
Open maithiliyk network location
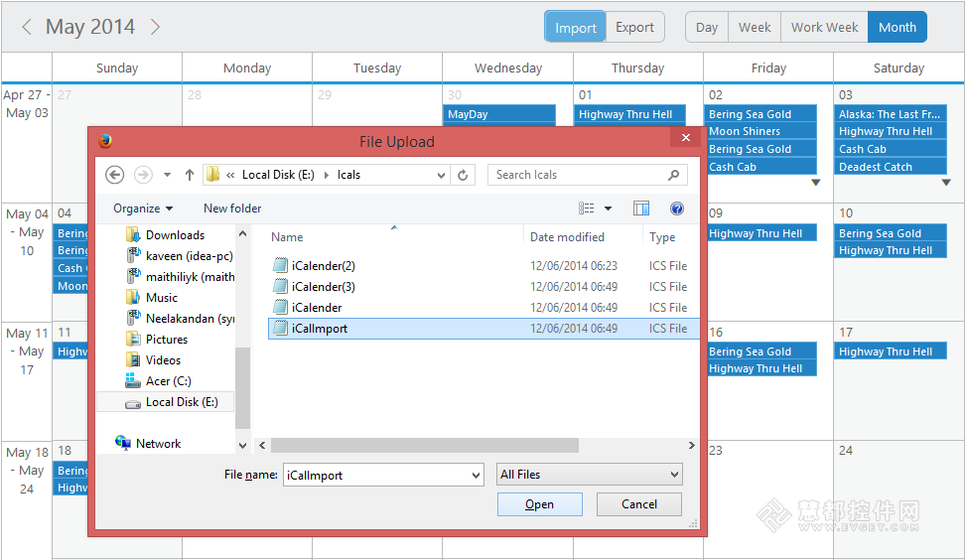[180, 277]
